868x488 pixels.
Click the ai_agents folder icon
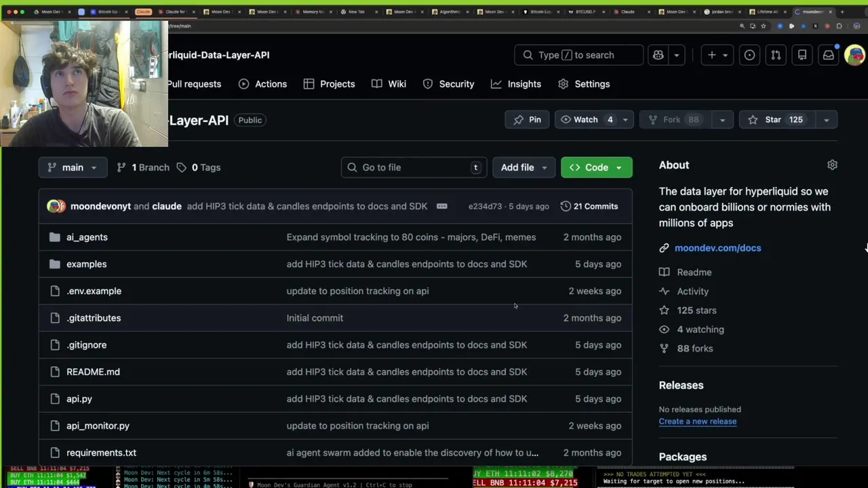pos(55,237)
